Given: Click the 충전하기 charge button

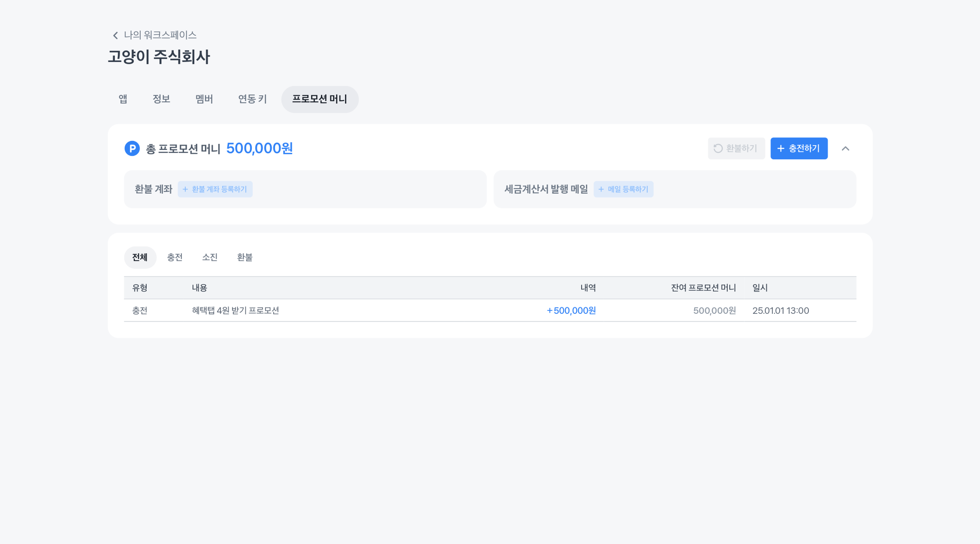Looking at the screenshot, I should click(x=799, y=148).
